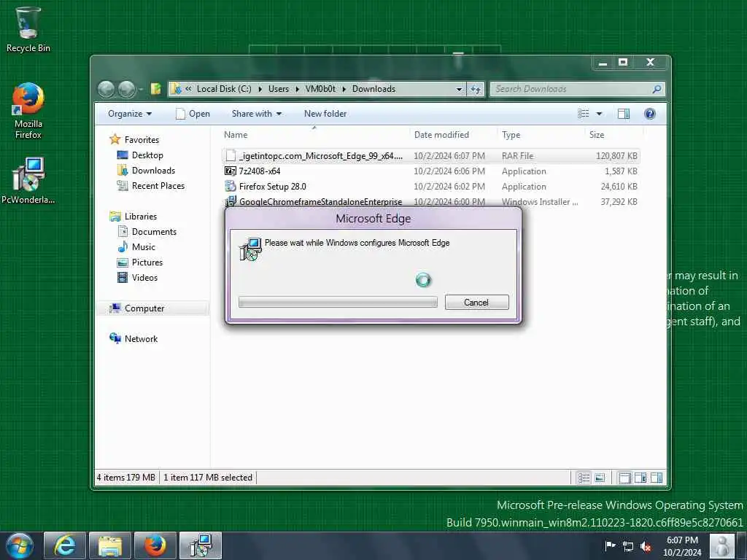747x560 pixels.
Task: Open the Pictures library
Action: coord(141,262)
